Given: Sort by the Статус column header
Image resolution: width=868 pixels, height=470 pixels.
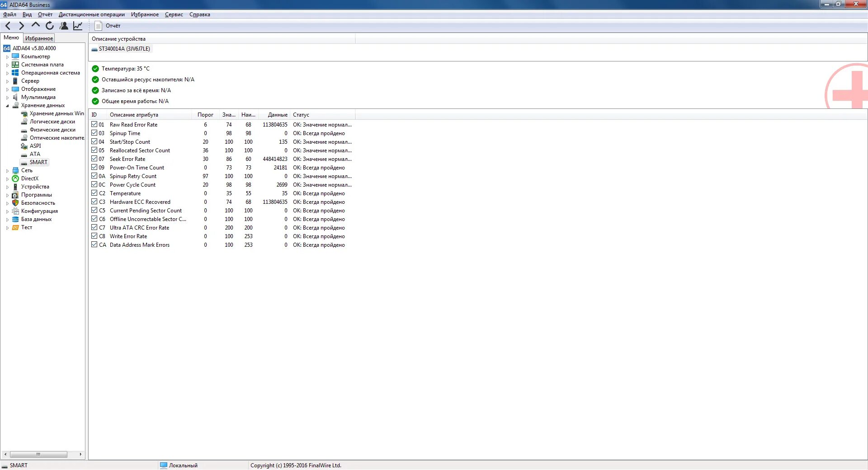Looking at the screenshot, I should tap(322, 115).
